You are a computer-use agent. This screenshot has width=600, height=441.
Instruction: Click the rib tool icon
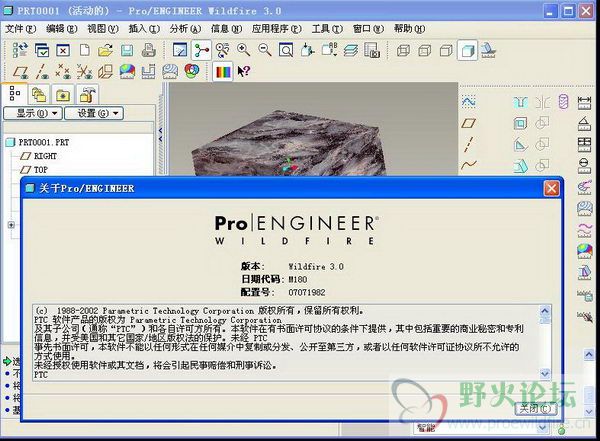click(x=520, y=144)
